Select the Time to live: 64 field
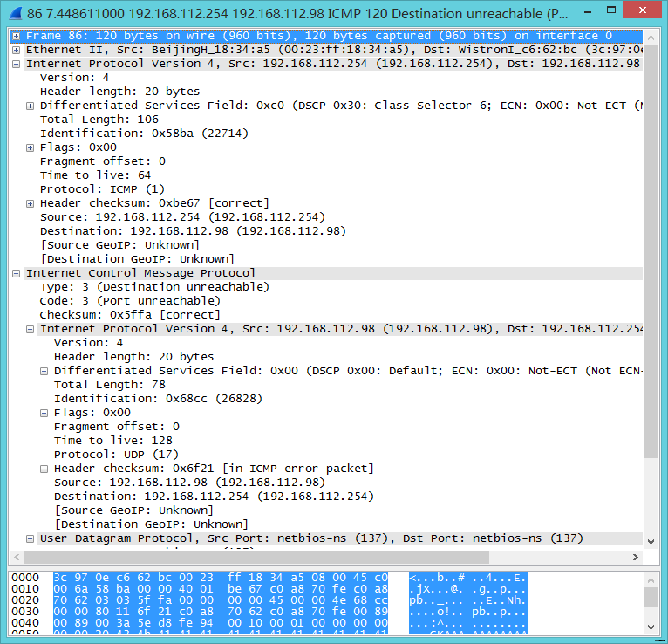The width and height of the screenshot is (668, 644). coord(95,175)
